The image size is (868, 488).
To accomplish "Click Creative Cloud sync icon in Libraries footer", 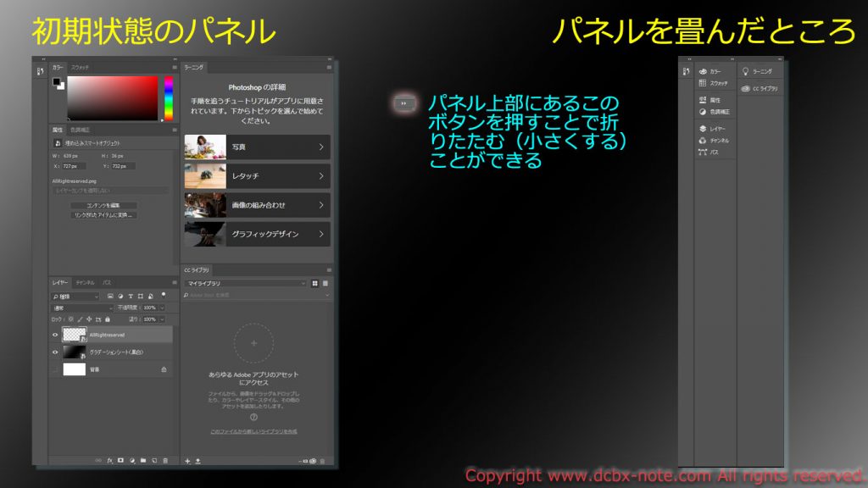I will tap(313, 461).
